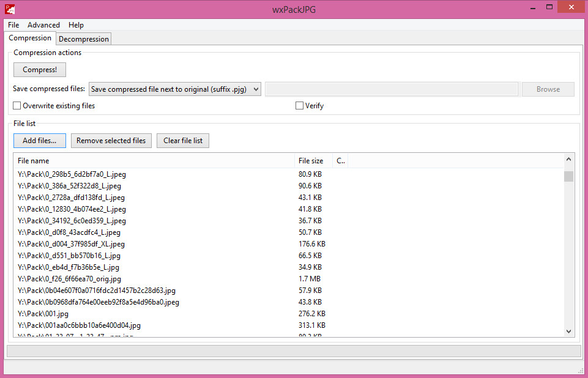This screenshot has height=378, width=588.
Task: Click the scroll down arrow of file list
Action: [569, 331]
